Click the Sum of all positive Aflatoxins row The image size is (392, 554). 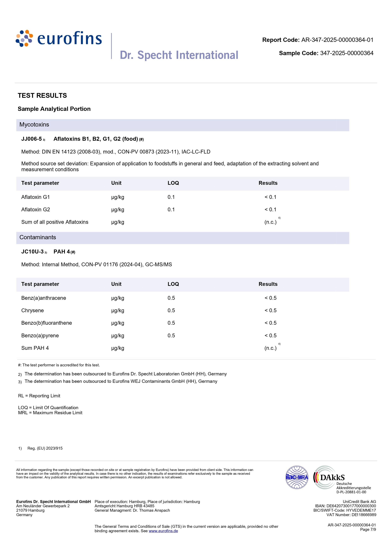click(55, 222)
